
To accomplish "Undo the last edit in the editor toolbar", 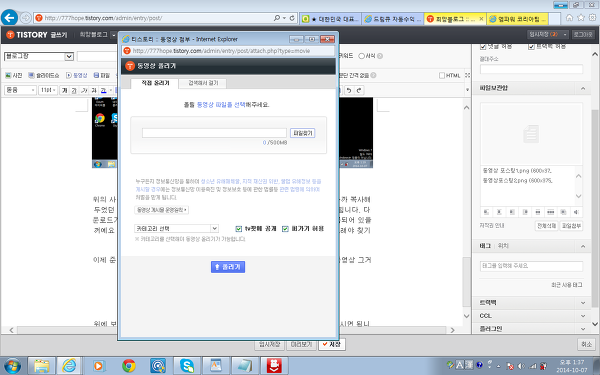I will pos(349,90).
